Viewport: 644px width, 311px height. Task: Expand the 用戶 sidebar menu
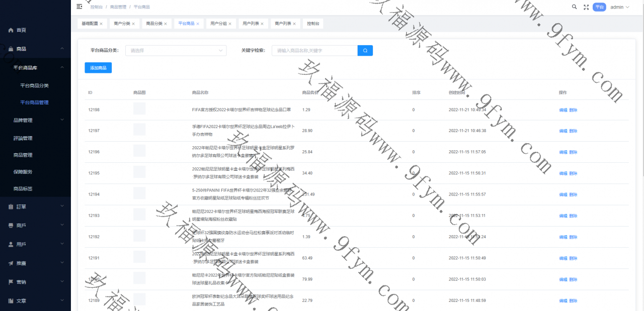tap(35, 244)
